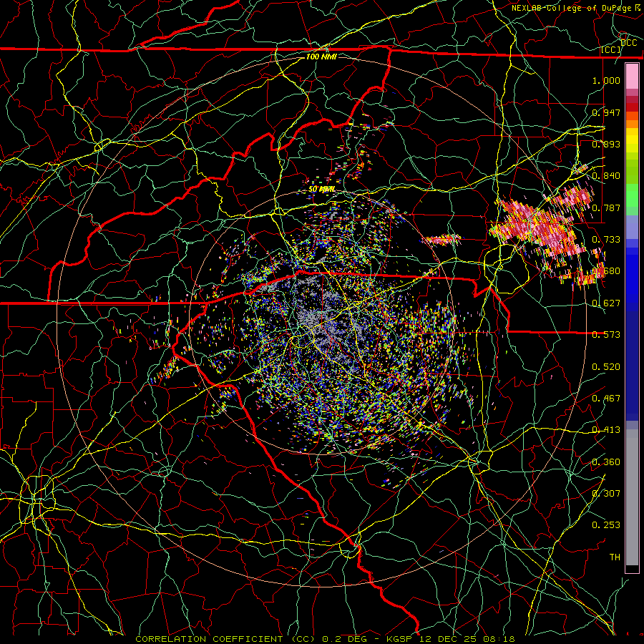Click the 0.627 scale value
644x644 pixels.
click(x=606, y=303)
